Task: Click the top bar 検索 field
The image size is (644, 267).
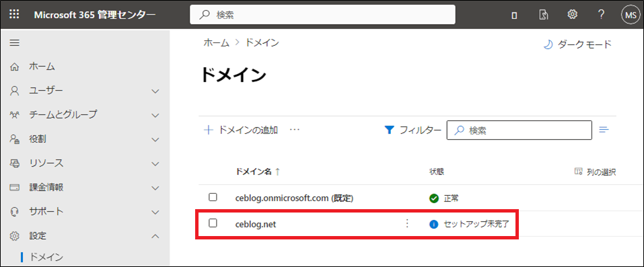Action: [322, 15]
